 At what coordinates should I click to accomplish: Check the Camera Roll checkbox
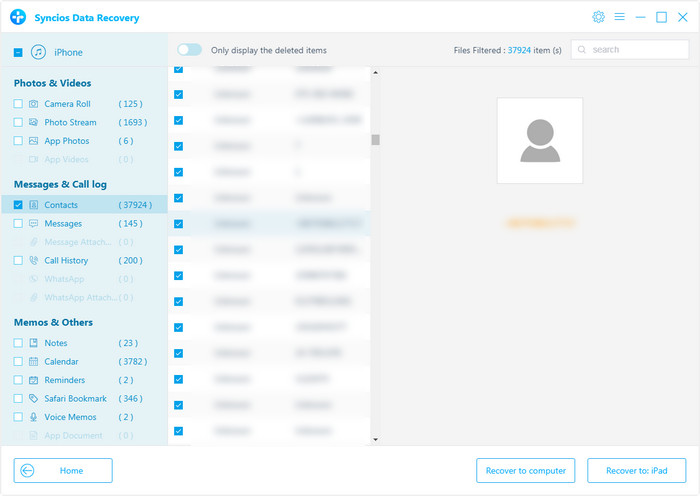18,104
